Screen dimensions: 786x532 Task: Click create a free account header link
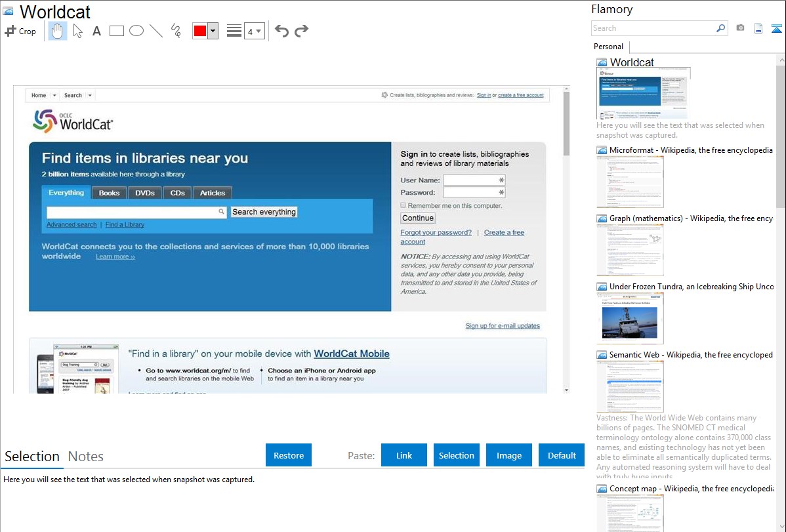[521, 95]
